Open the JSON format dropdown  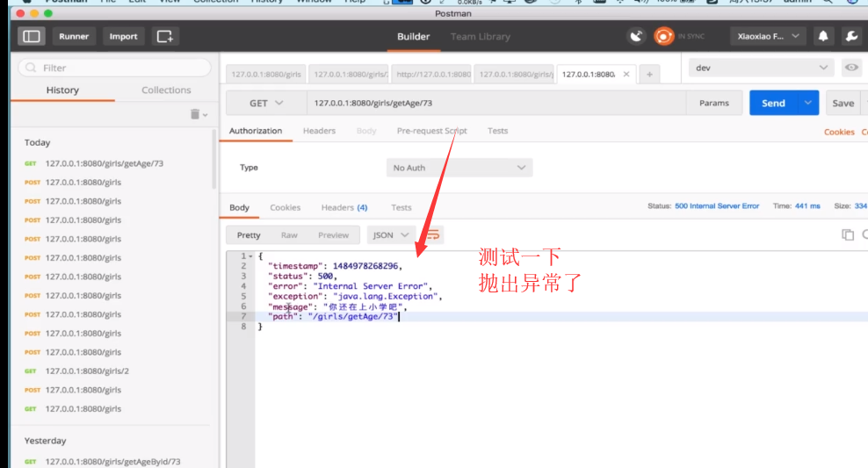390,235
